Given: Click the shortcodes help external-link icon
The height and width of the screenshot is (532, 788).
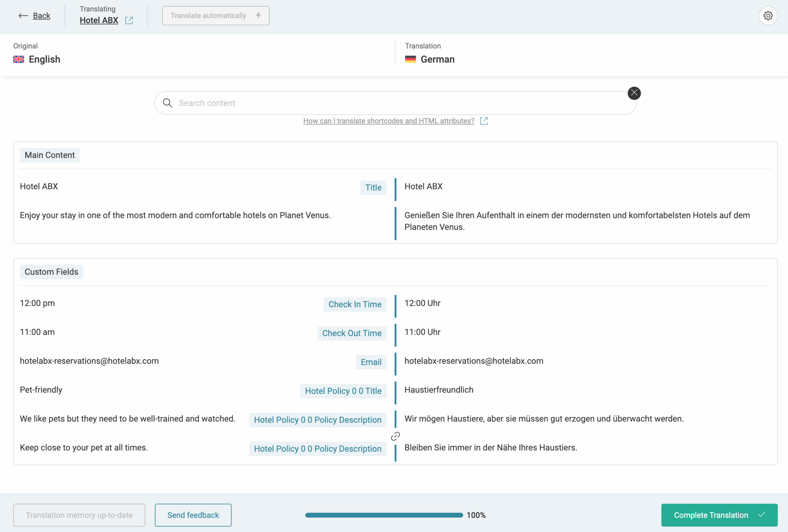Looking at the screenshot, I should point(484,121).
